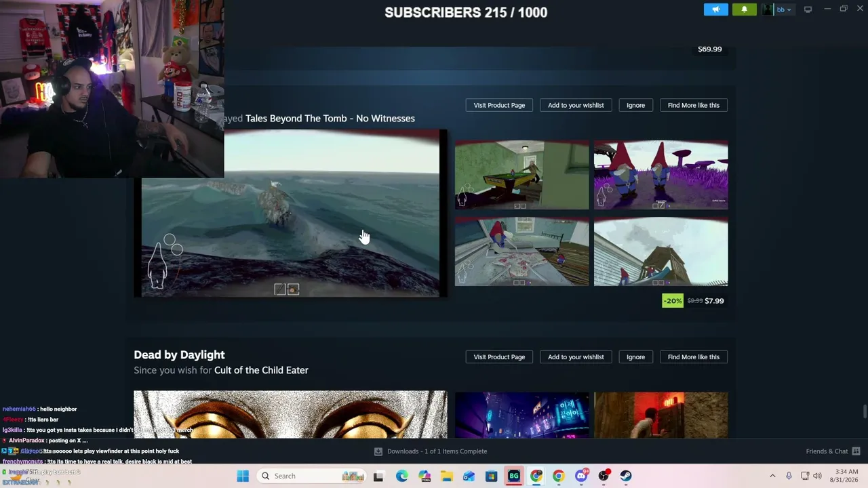Open Outlook from the taskbar
868x488 pixels.
[469, 476]
